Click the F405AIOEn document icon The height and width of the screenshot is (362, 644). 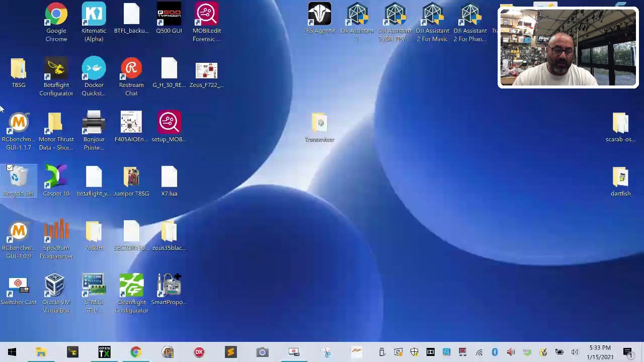click(x=131, y=128)
